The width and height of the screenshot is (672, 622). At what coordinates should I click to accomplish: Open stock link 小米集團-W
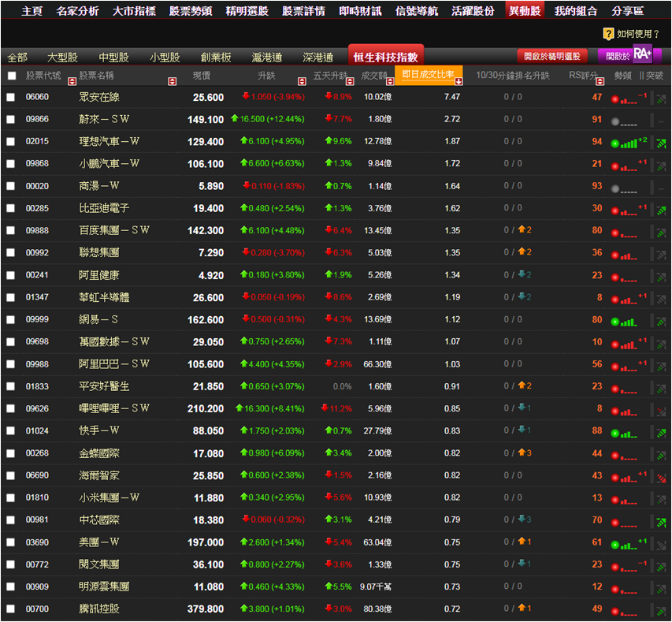click(x=110, y=497)
